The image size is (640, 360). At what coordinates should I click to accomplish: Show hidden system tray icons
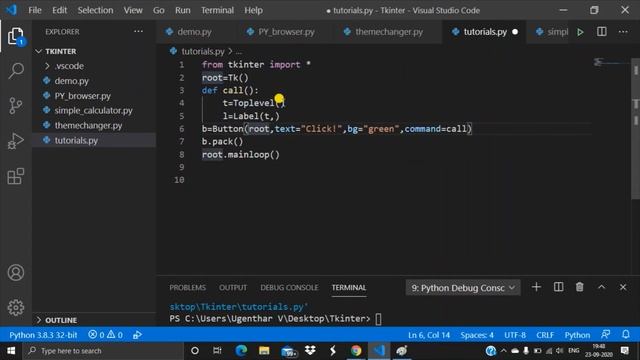click(x=504, y=351)
